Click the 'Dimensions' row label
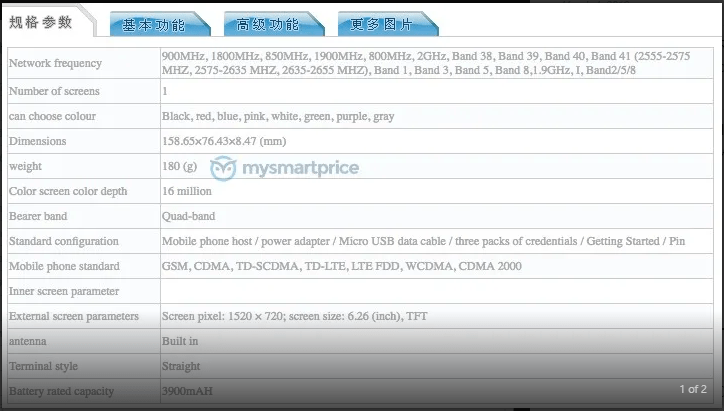Screen dimensions: 724x411 37,141
